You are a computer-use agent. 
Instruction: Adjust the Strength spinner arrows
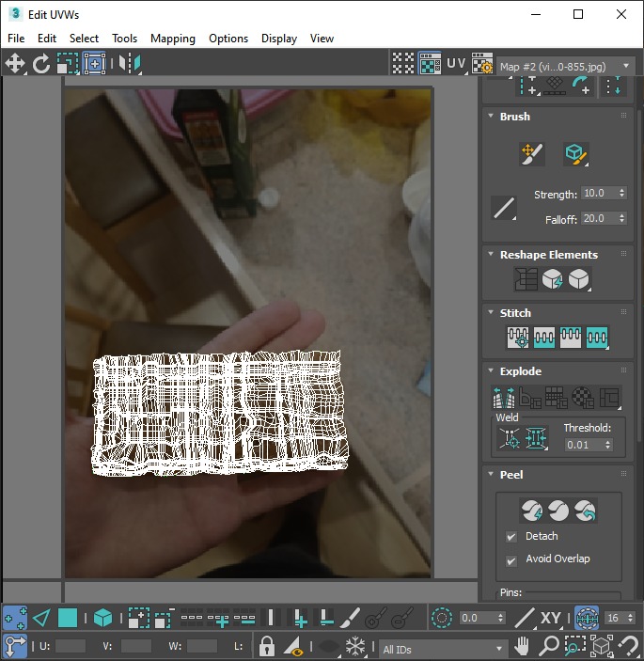pyautogui.click(x=622, y=193)
